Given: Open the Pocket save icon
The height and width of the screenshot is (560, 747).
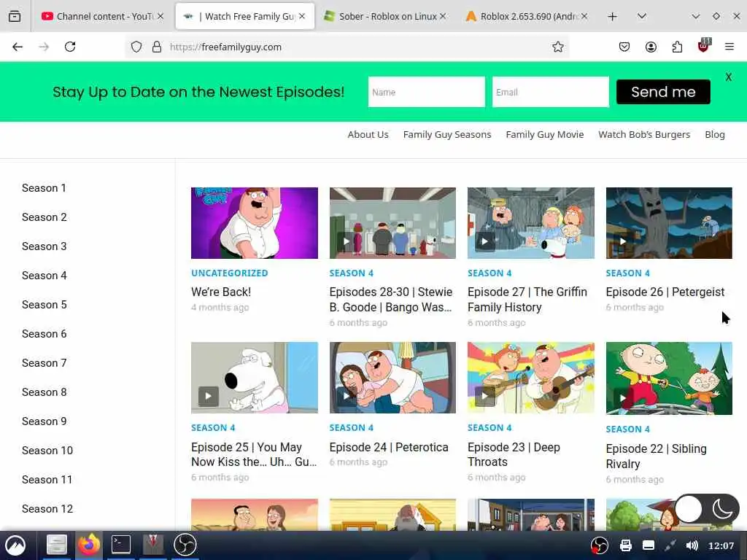Looking at the screenshot, I should click(x=624, y=47).
